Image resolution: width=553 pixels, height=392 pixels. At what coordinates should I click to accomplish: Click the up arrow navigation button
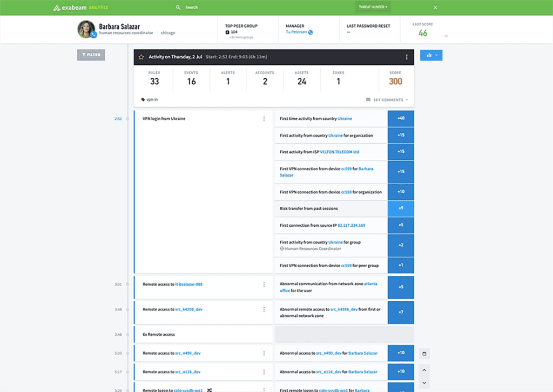coord(424,370)
